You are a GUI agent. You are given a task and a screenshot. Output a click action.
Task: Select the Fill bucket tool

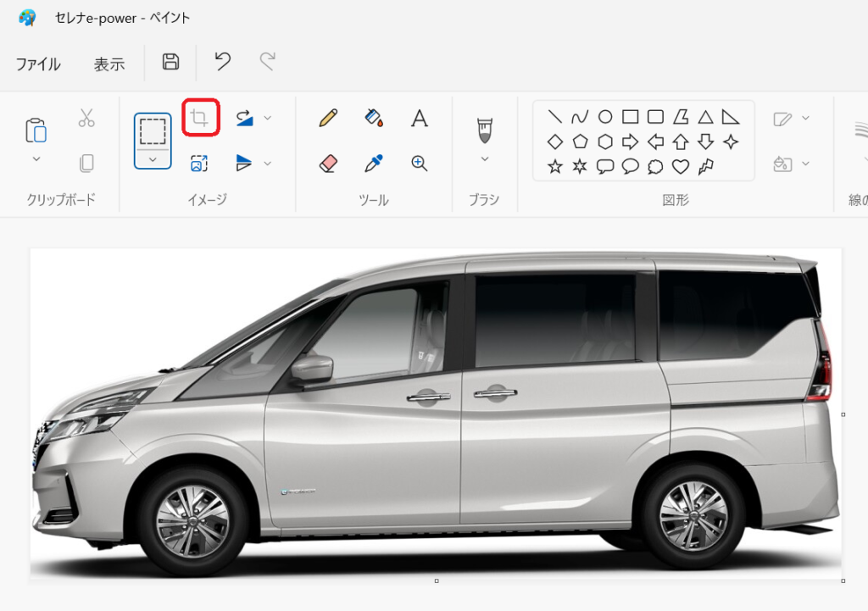pyautogui.click(x=374, y=118)
